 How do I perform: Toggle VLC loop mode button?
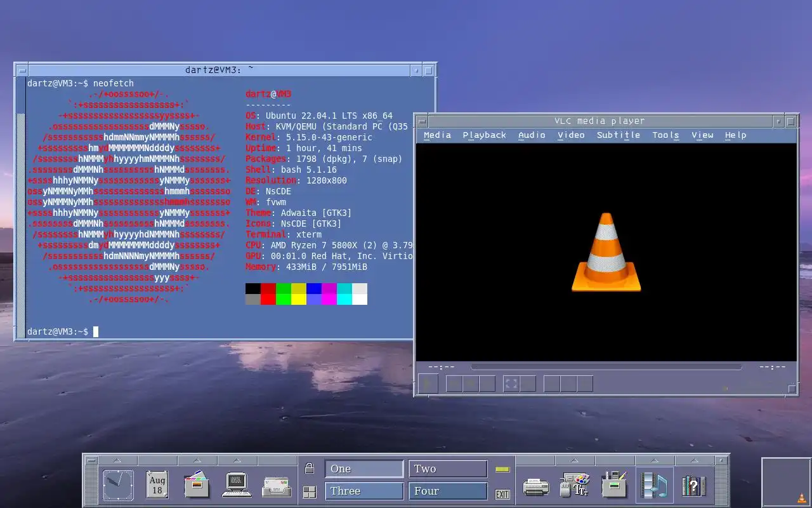(x=568, y=384)
